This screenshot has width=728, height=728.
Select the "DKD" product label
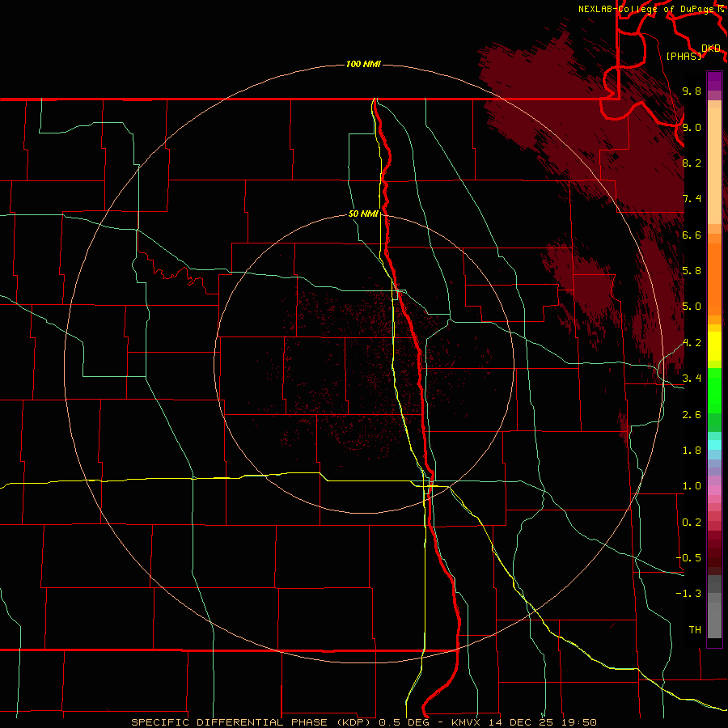(711, 49)
